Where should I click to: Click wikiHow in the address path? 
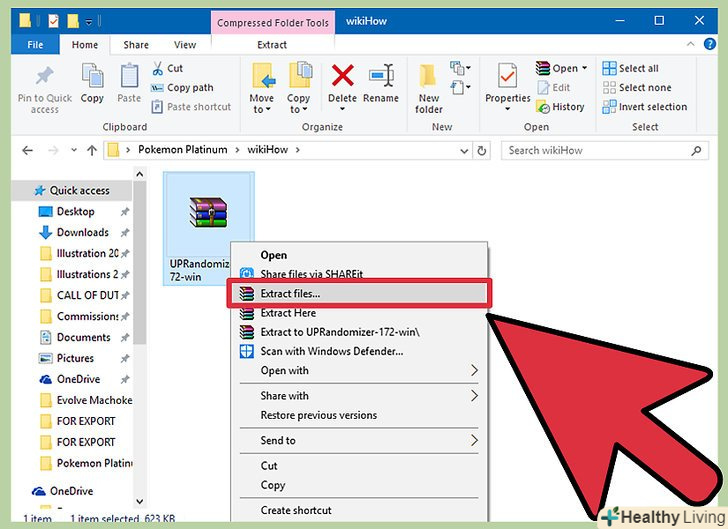(267, 150)
